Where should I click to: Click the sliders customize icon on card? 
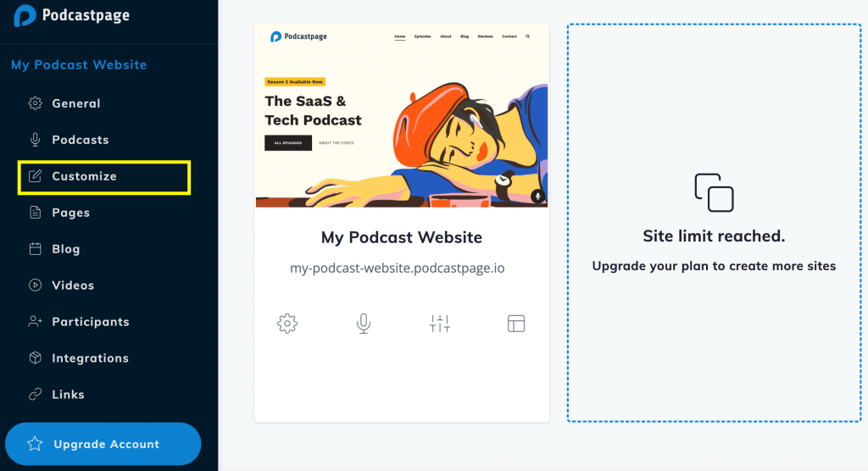(x=440, y=324)
